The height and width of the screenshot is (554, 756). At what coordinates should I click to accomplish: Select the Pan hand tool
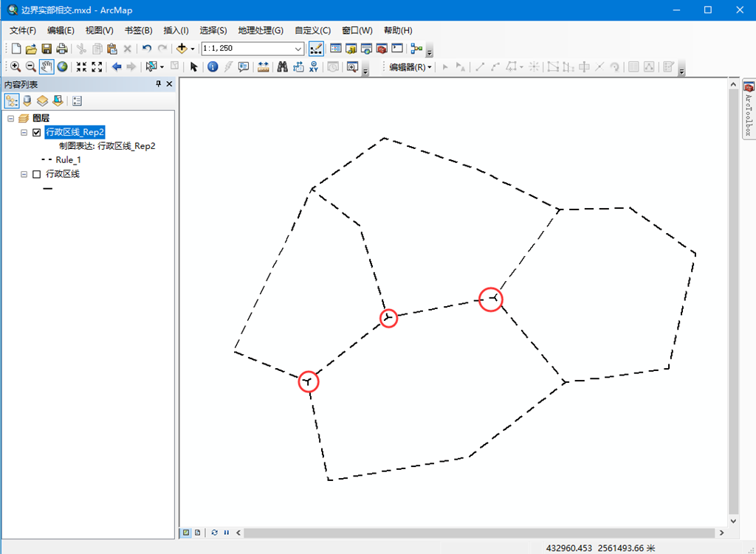coord(47,67)
